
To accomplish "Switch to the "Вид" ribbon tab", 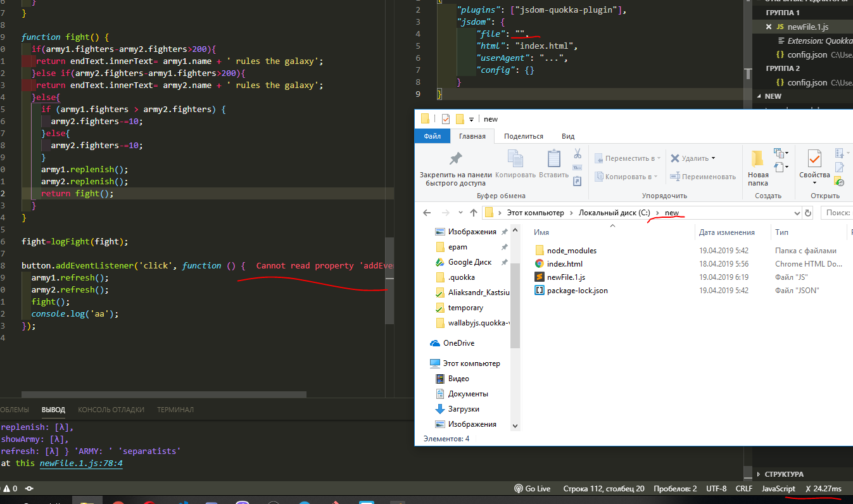I will pos(567,136).
